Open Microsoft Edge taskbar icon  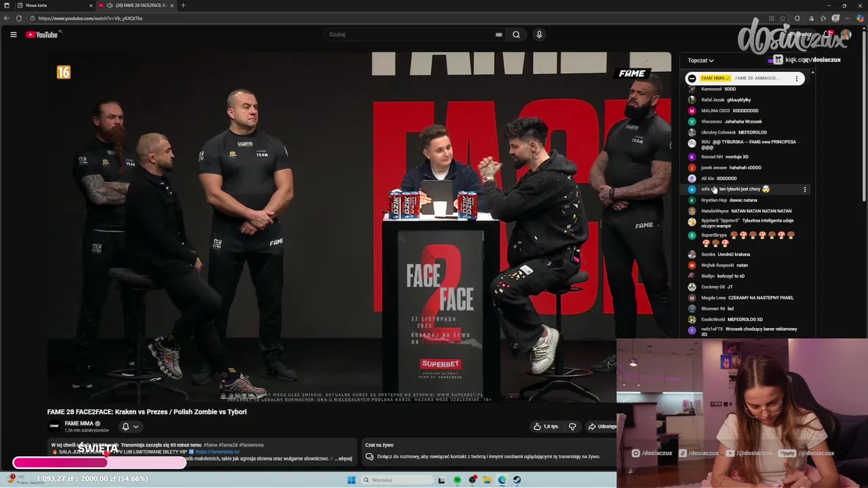coord(502,480)
